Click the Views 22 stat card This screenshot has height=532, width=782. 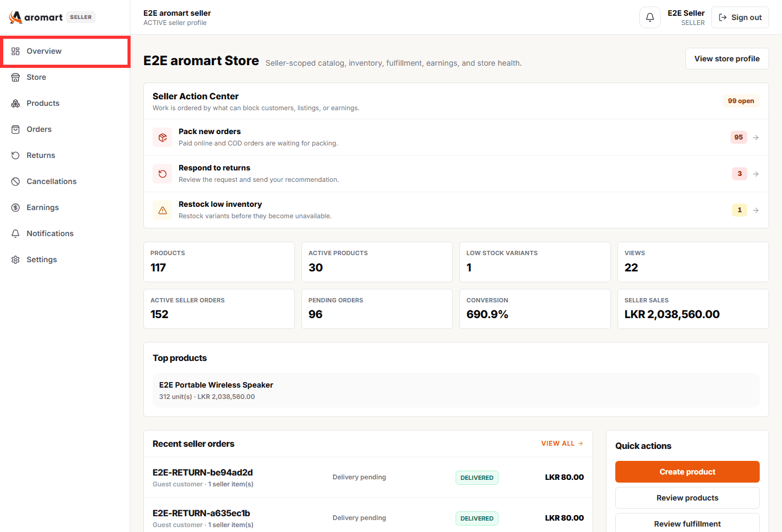[x=693, y=262]
